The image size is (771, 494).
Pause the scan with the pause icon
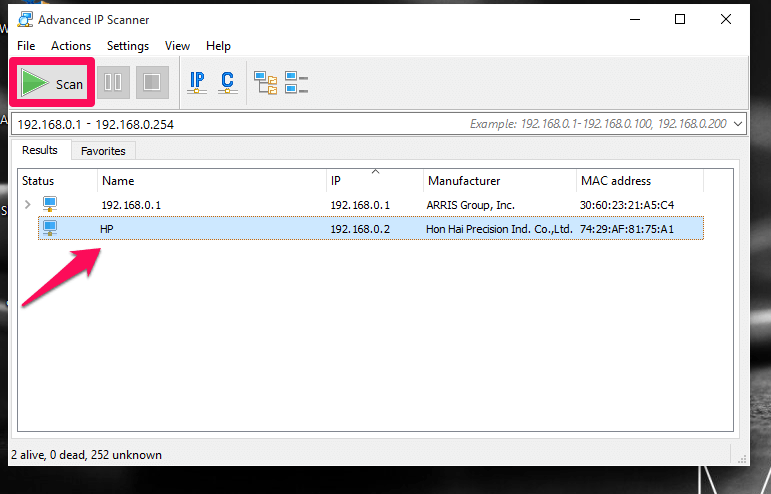pos(113,83)
